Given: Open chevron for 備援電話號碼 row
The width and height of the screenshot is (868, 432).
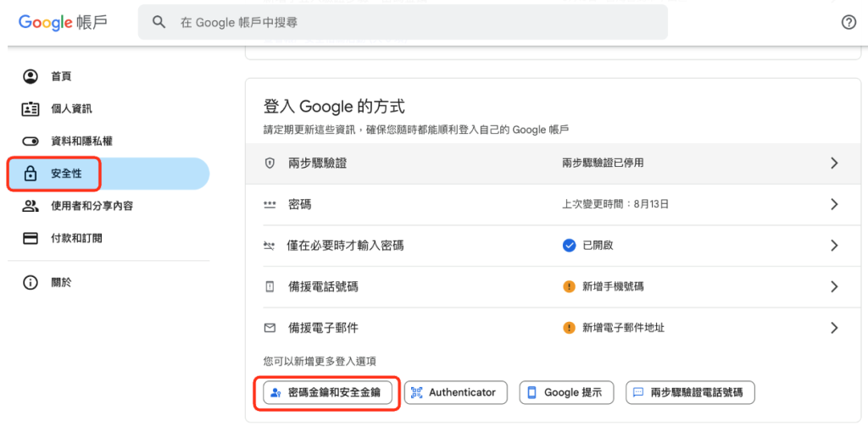Looking at the screenshot, I should (834, 286).
